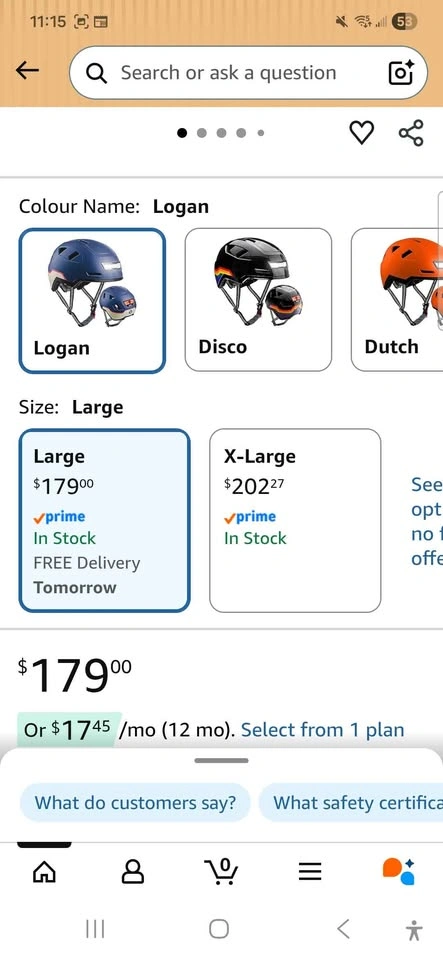Go to Home tab in bottom bar
Screen dimensions: 443x960
tap(44, 871)
